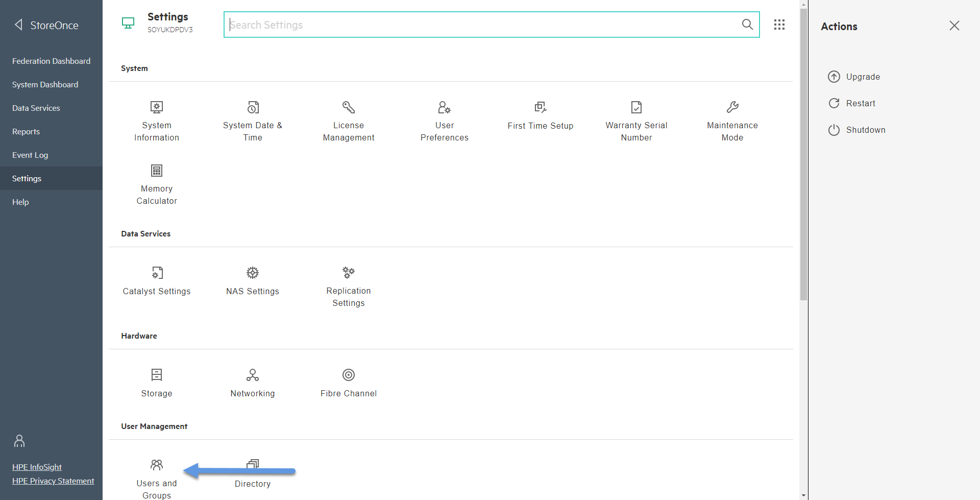This screenshot has height=500, width=980.
Task: Open Storage hardware icon
Action: [x=157, y=375]
